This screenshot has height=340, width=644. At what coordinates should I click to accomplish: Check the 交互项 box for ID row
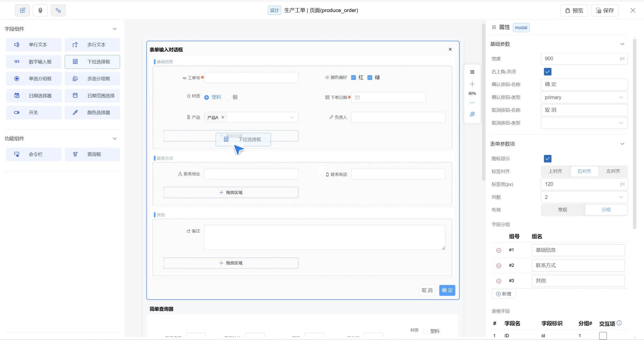click(603, 335)
